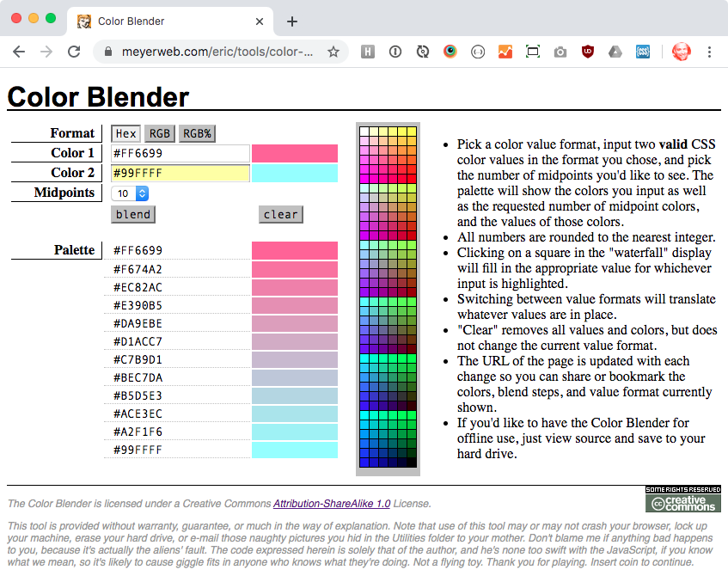The image size is (728, 582).
Task: Click the blend button
Action: [133, 215]
